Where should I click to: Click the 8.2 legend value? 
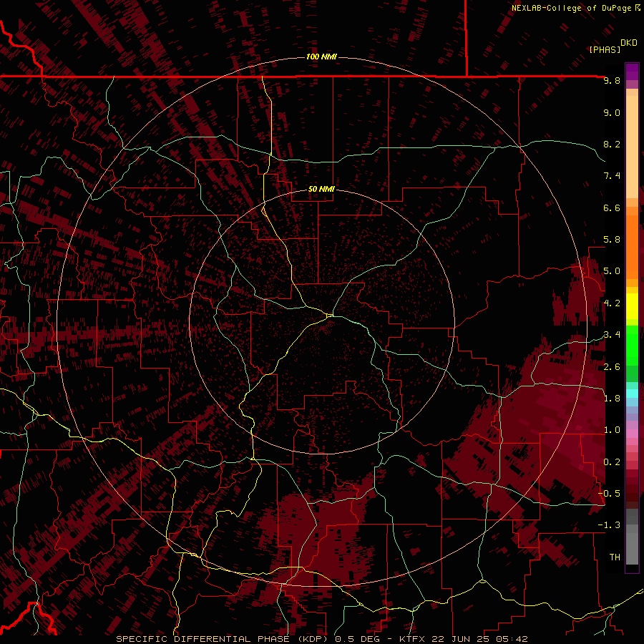(612, 144)
